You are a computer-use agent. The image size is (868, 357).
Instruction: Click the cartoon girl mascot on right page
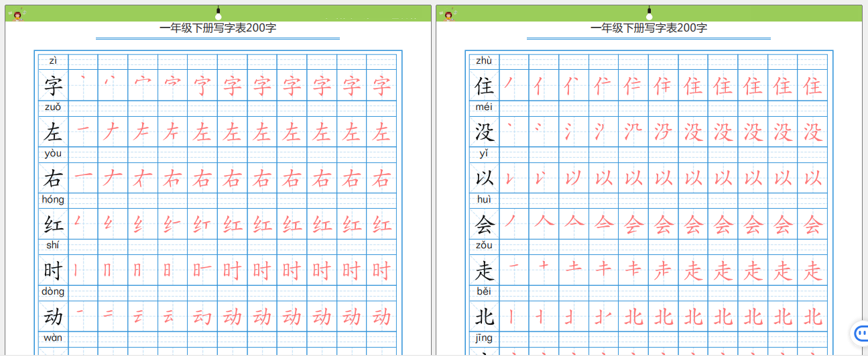[x=449, y=14]
